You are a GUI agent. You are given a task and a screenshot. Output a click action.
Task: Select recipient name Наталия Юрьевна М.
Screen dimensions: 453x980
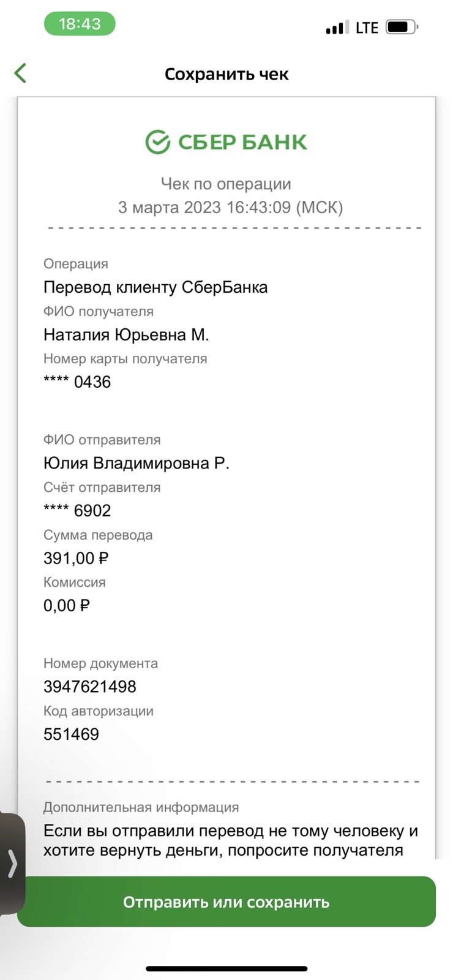126,335
